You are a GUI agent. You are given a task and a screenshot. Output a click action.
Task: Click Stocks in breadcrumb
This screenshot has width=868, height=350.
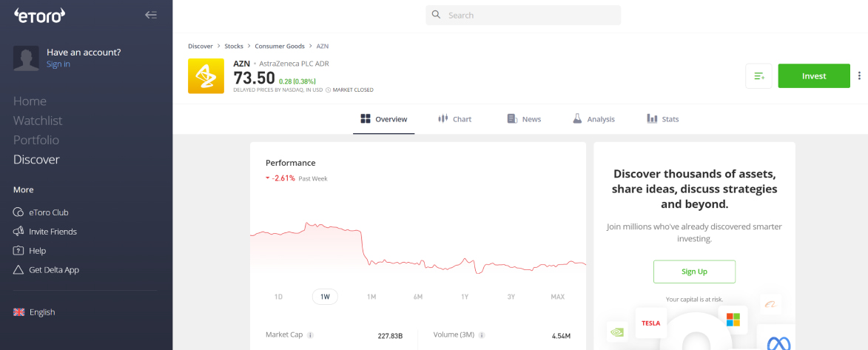pos(234,46)
